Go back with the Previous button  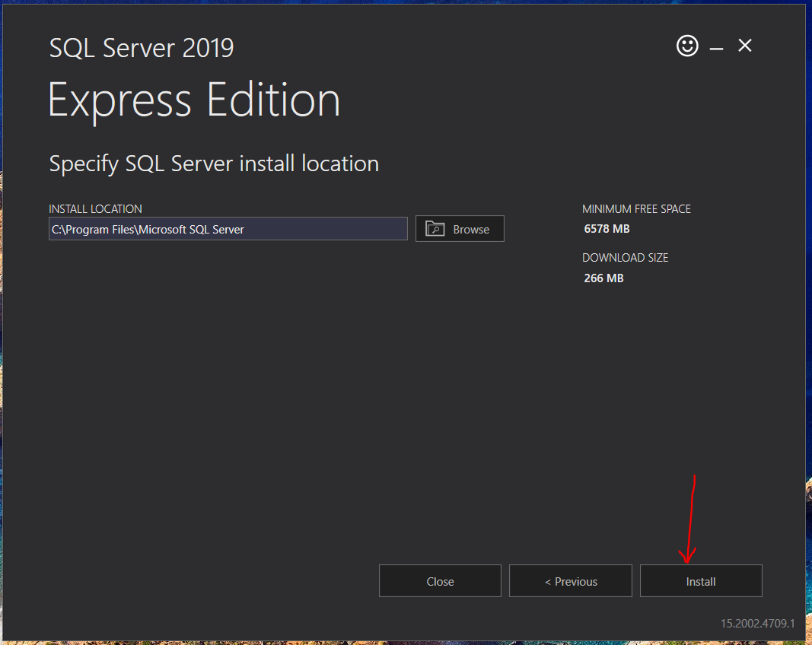570,581
